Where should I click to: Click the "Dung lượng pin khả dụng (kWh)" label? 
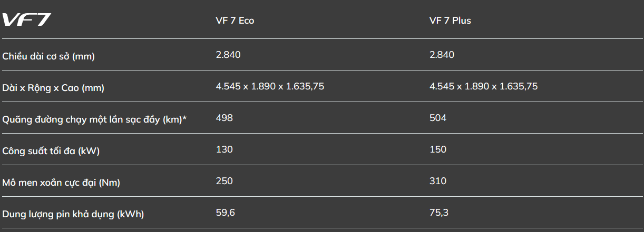click(73, 214)
